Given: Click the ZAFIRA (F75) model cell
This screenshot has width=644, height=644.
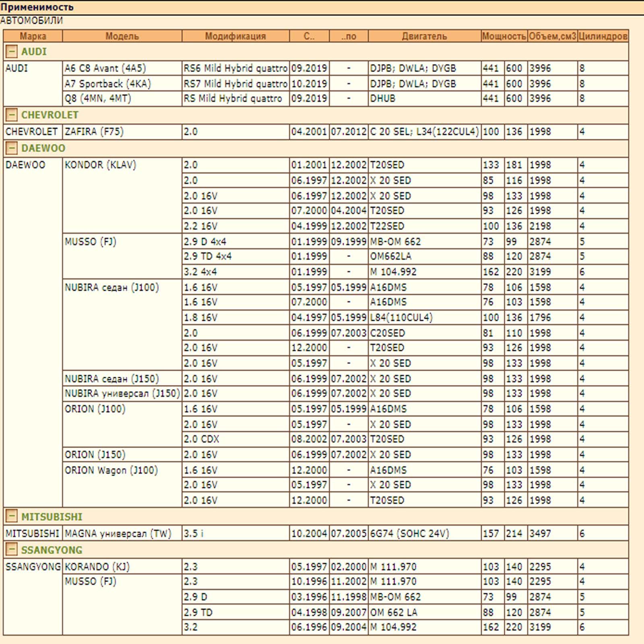Looking at the screenshot, I should (x=94, y=132).
